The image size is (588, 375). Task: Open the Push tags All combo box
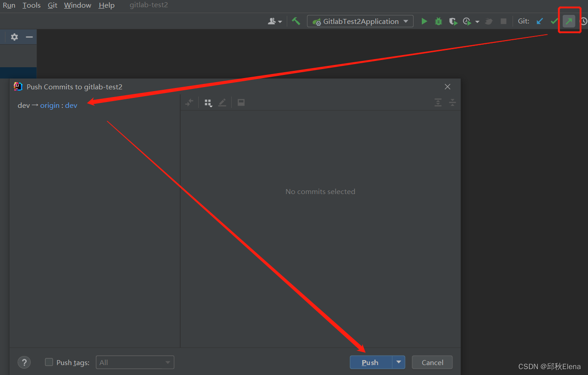(x=135, y=362)
